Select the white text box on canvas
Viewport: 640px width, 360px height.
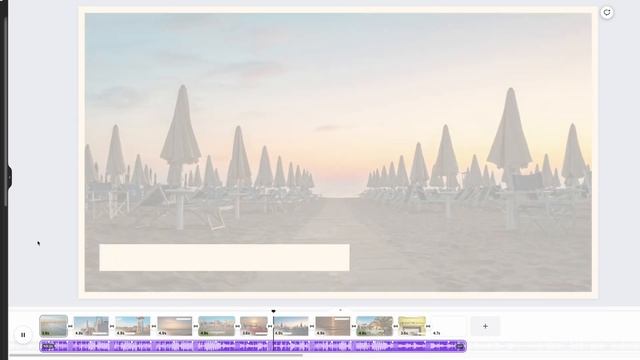point(224,258)
